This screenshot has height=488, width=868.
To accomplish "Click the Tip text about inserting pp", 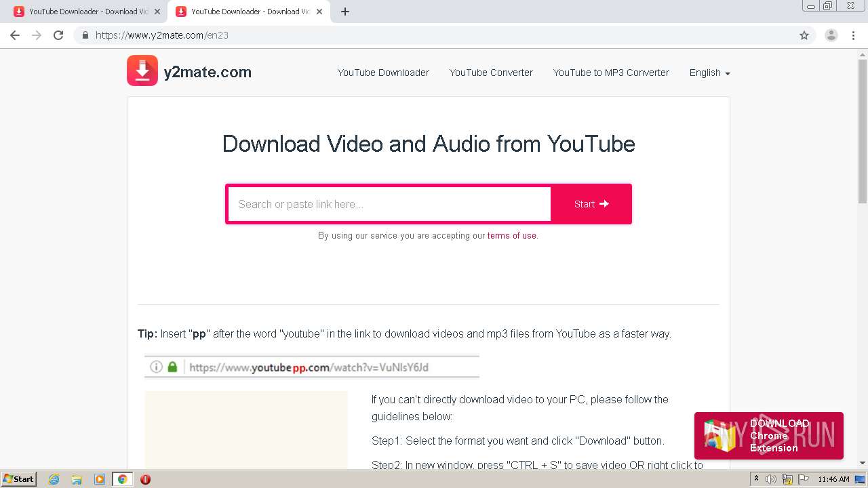I will click(x=404, y=333).
